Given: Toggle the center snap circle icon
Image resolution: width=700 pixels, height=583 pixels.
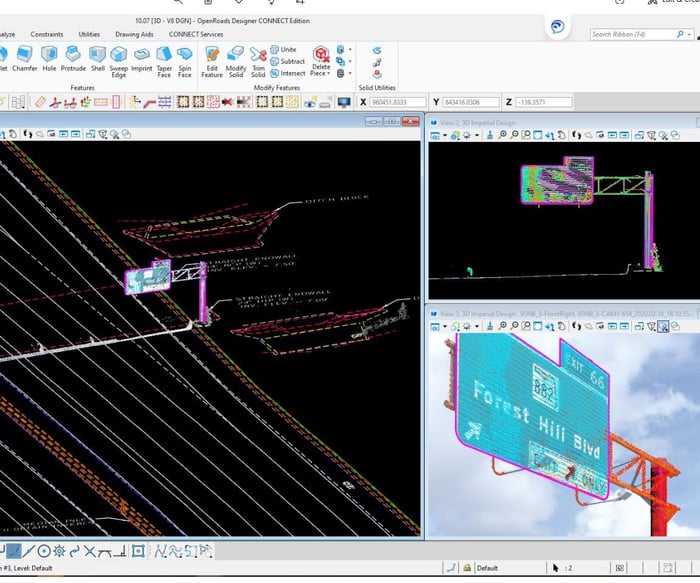Looking at the screenshot, I should 44,552.
